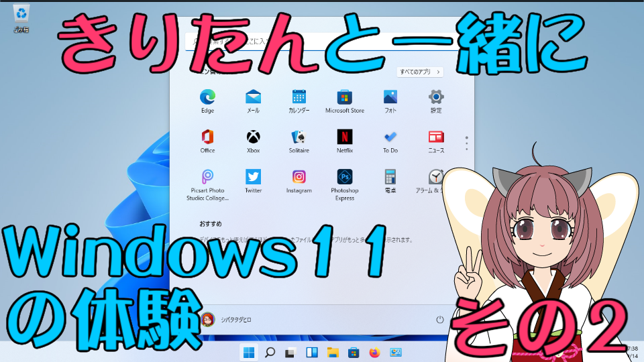Open 設定 from the pinned apps

coord(436,101)
